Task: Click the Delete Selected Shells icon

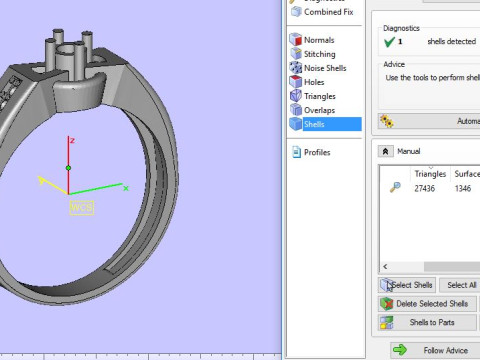Action: 387,304
